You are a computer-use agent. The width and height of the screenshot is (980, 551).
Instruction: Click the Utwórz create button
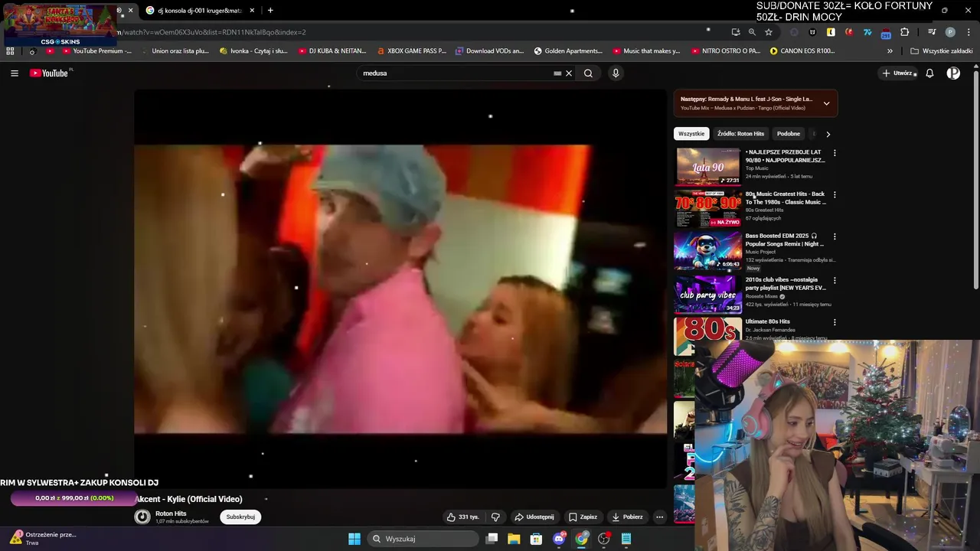897,73
